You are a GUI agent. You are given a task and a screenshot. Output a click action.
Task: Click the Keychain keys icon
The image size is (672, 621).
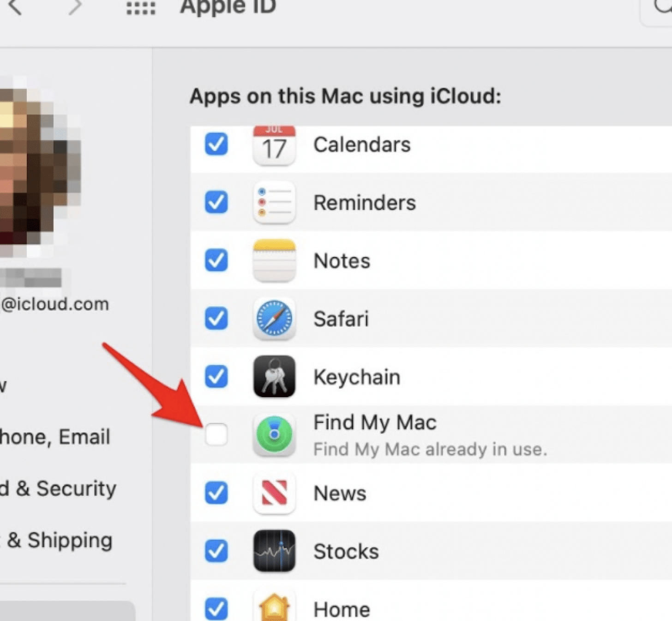click(274, 377)
